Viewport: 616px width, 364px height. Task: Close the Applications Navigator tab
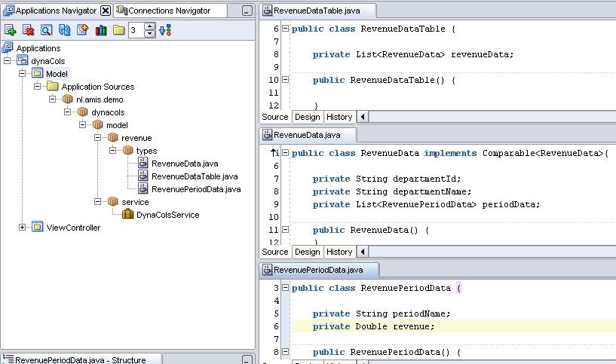point(106,11)
